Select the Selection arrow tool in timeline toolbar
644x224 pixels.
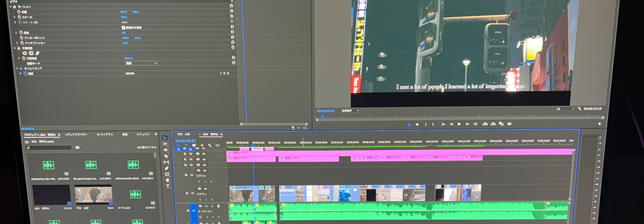[165, 138]
